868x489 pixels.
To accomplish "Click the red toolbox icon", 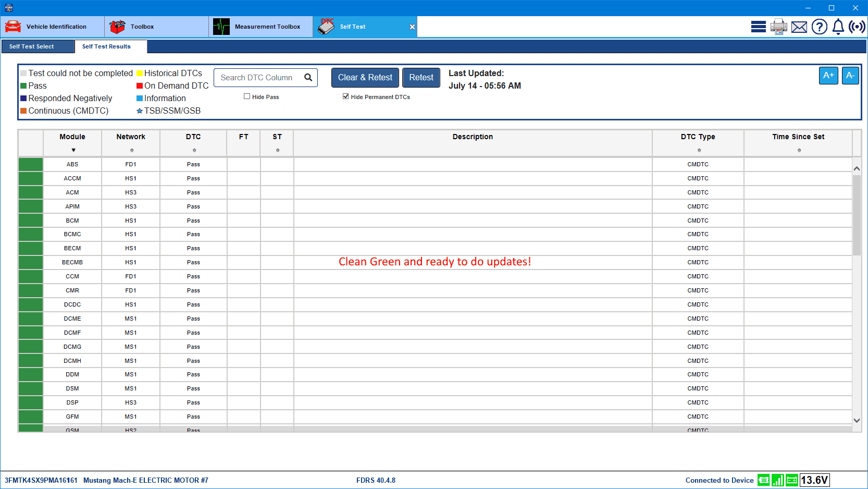I will coord(117,27).
